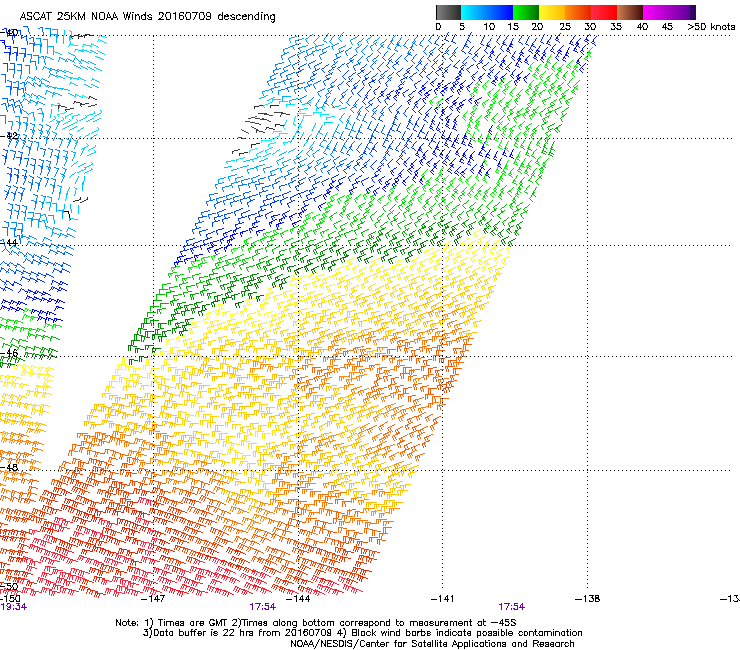Click the legend value '10'
Screen dimensions: 740x650
coord(489,26)
